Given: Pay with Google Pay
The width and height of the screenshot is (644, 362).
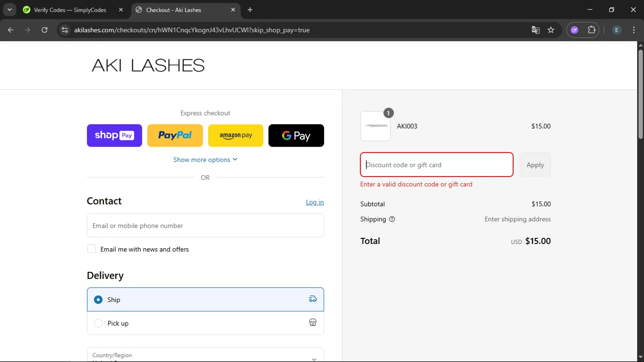Looking at the screenshot, I should tap(296, 136).
